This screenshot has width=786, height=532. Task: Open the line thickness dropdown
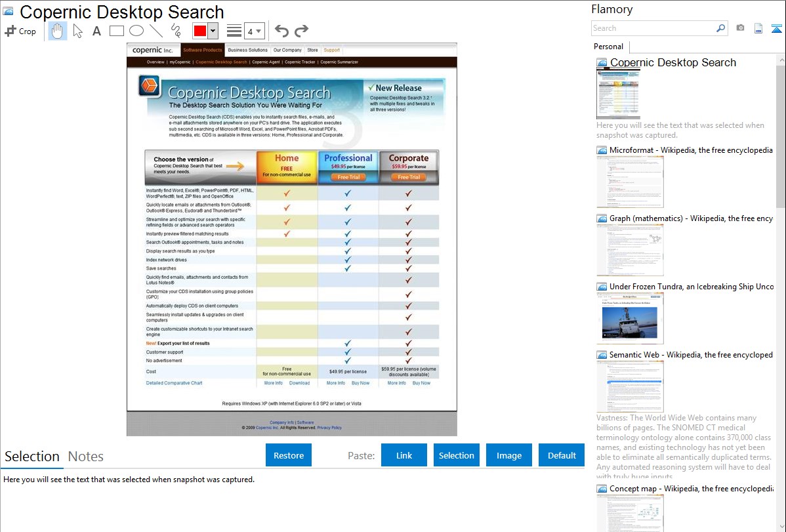tap(255, 31)
